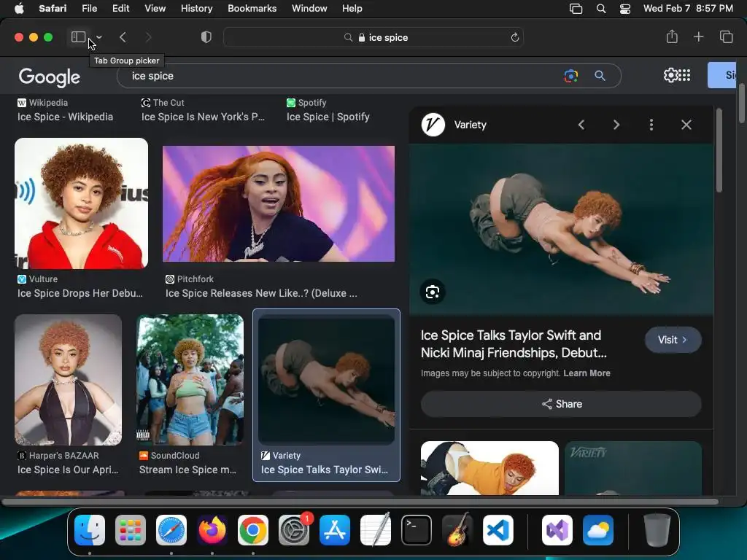Image resolution: width=747 pixels, height=560 pixels.
Task: Click the Google logo
Action: click(x=50, y=77)
